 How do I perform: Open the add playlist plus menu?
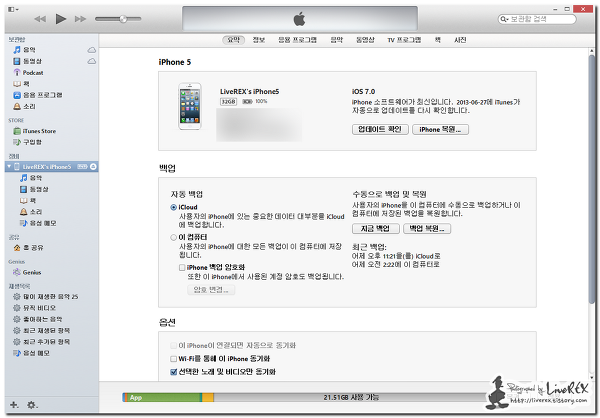[14, 405]
